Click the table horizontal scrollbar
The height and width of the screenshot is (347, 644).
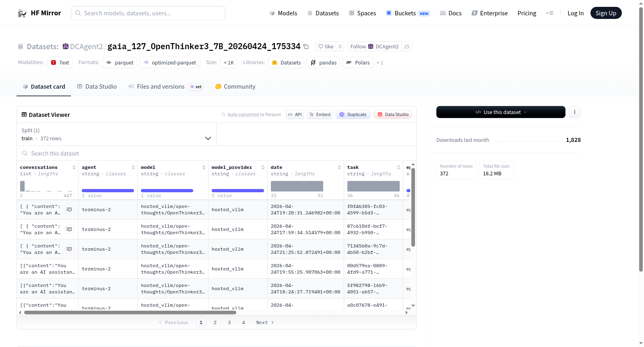130,312
